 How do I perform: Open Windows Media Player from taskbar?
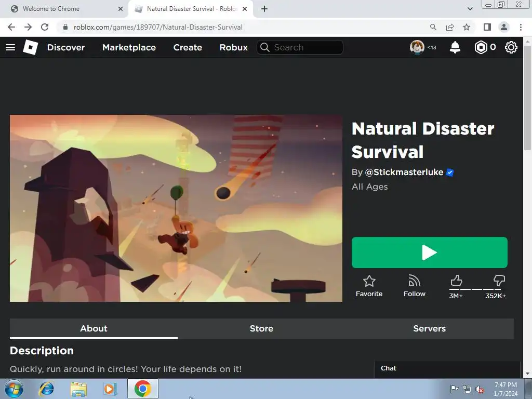[x=109, y=389]
